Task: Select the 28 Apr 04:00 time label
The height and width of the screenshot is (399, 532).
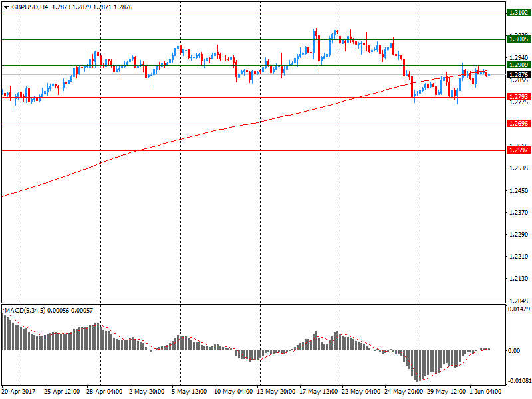Action: (104, 392)
